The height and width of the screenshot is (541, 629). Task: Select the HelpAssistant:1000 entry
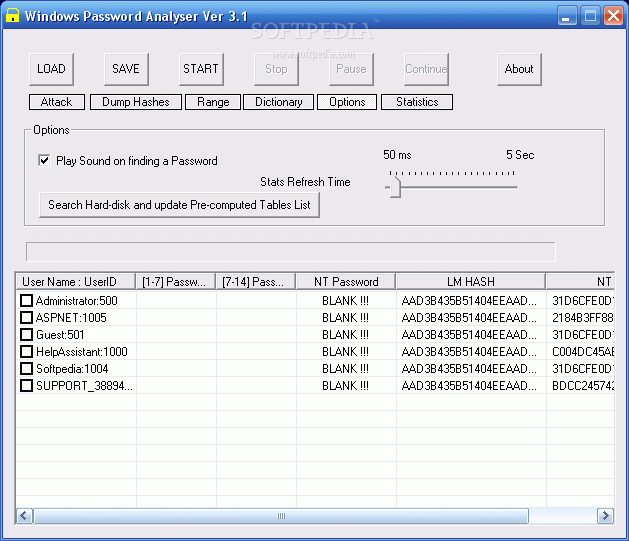[x=82, y=352]
